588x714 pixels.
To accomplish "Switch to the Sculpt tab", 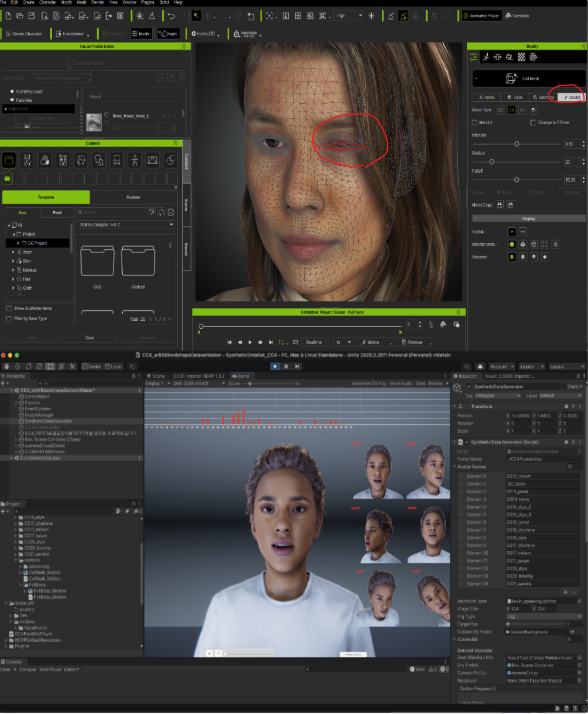I will [x=572, y=97].
